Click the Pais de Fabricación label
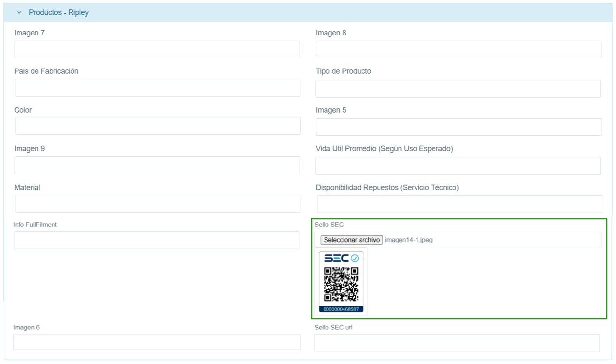 (46, 71)
